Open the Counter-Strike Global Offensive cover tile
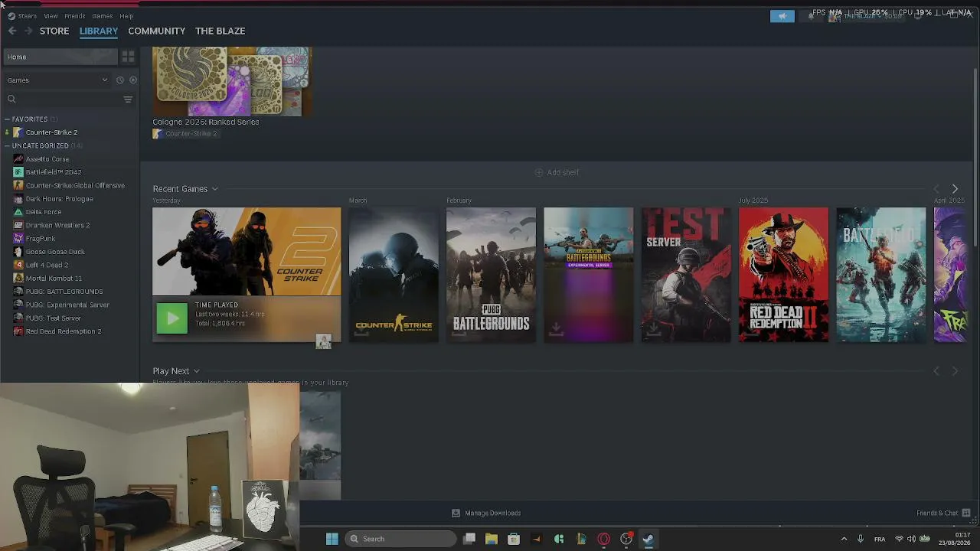The height and width of the screenshot is (551, 980). (x=394, y=275)
